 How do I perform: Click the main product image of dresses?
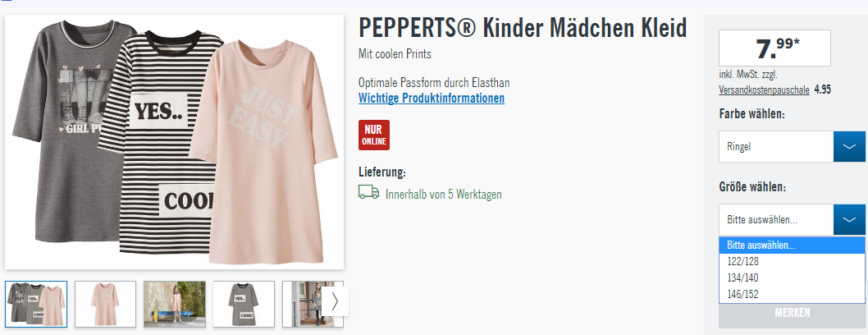(x=175, y=142)
